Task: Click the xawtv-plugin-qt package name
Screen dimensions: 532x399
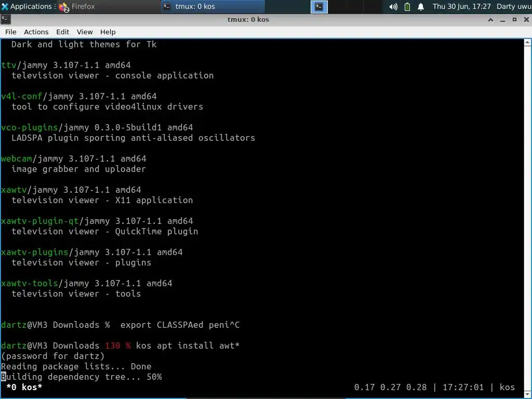Action: coord(39,221)
